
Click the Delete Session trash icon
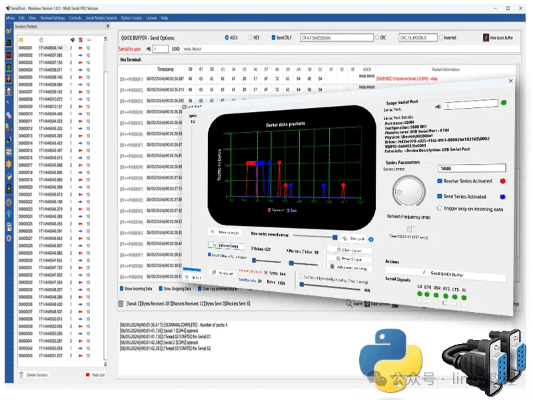(x=21, y=375)
